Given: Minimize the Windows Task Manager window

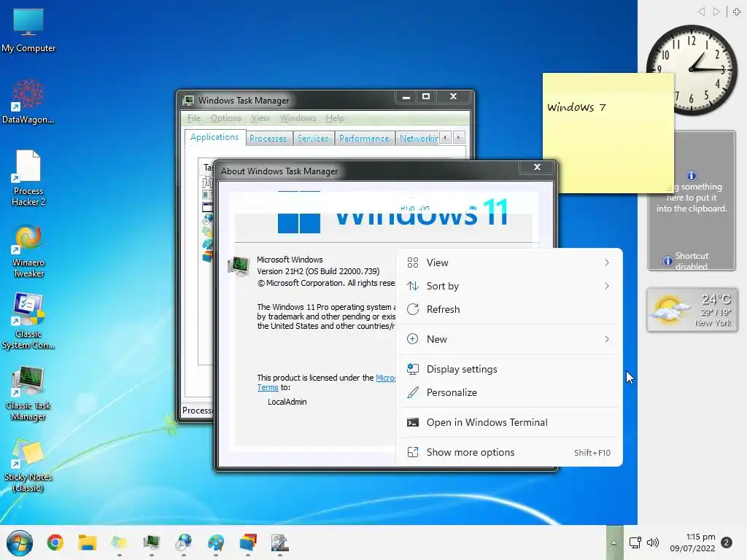Looking at the screenshot, I should coord(406,97).
